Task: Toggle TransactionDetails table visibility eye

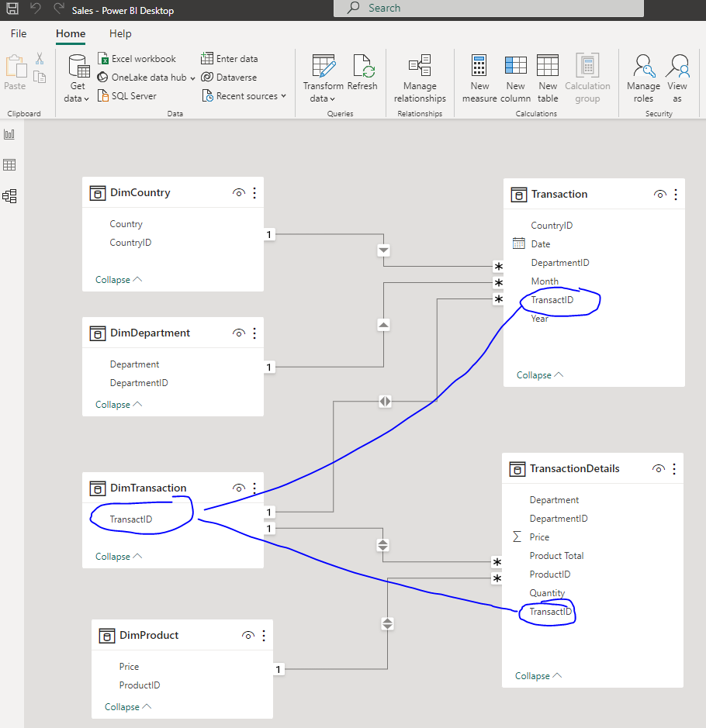Action: coord(659,469)
